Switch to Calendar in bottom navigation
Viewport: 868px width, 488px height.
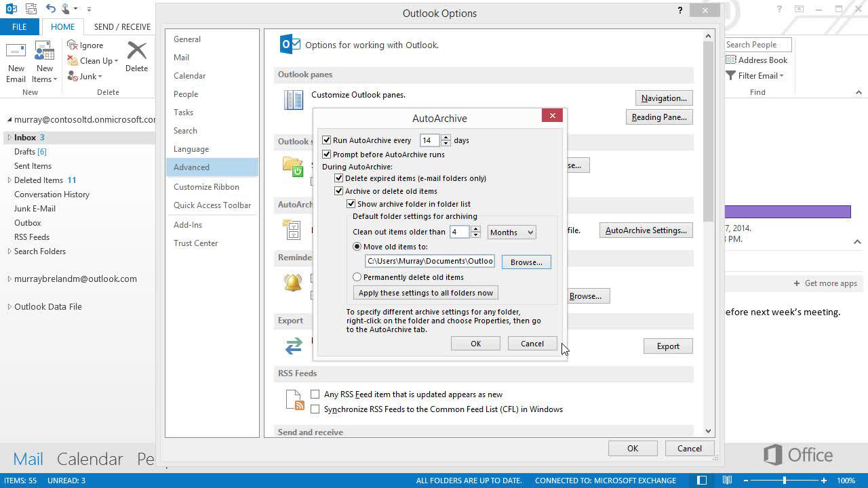click(90, 459)
